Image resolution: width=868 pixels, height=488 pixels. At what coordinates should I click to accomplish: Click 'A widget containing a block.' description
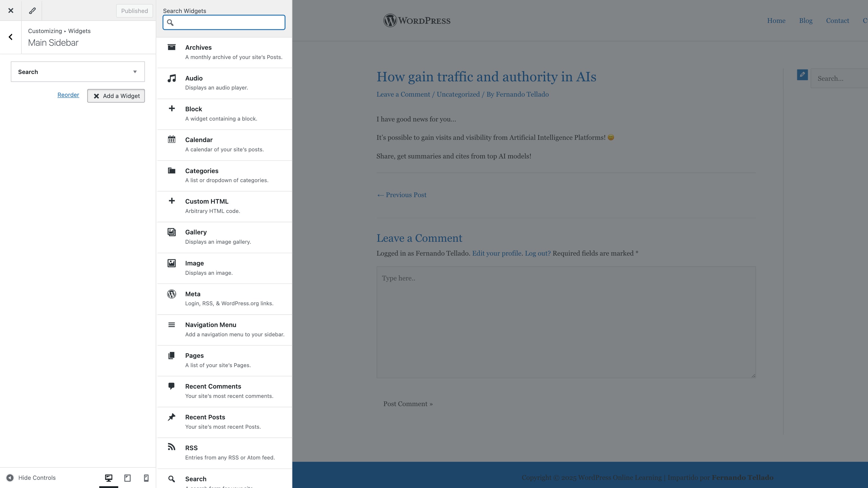[221, 119]
